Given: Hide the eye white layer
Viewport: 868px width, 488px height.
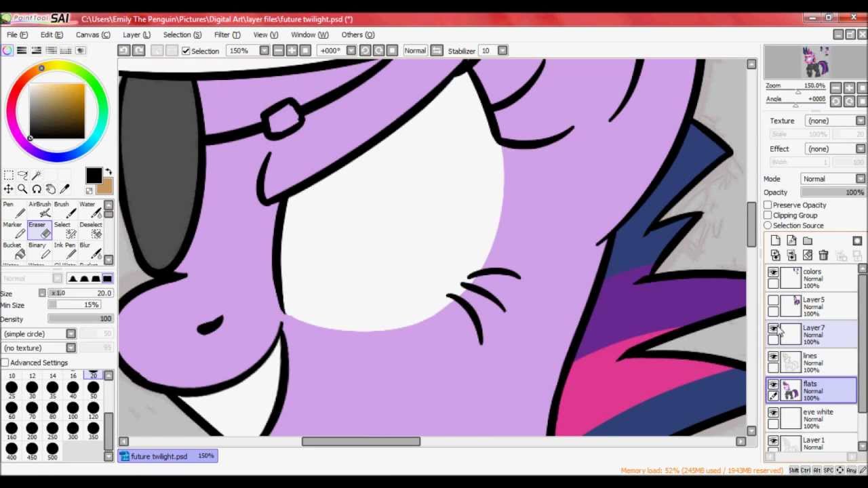Looking at the screenshot, I should (x=773, y=413).
